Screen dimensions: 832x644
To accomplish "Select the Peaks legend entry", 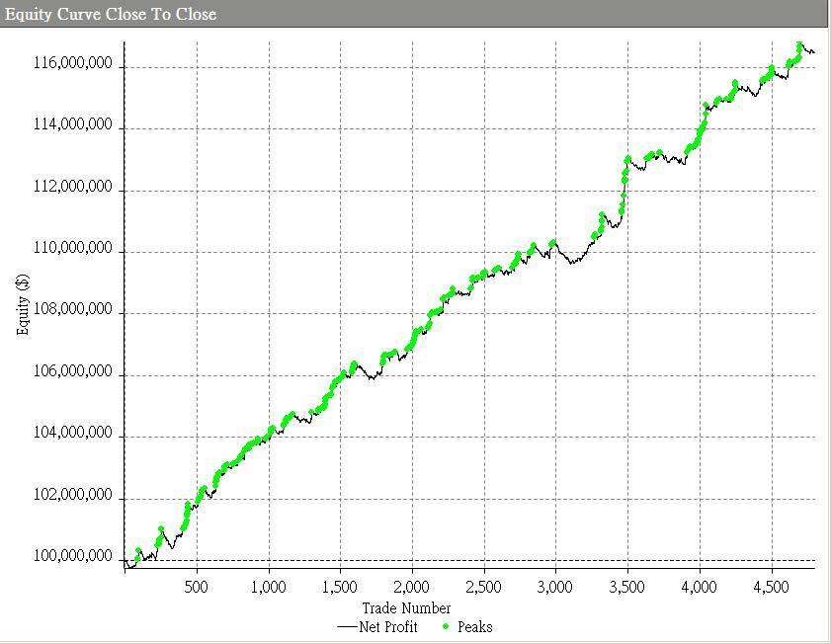I will click(467, 627).
